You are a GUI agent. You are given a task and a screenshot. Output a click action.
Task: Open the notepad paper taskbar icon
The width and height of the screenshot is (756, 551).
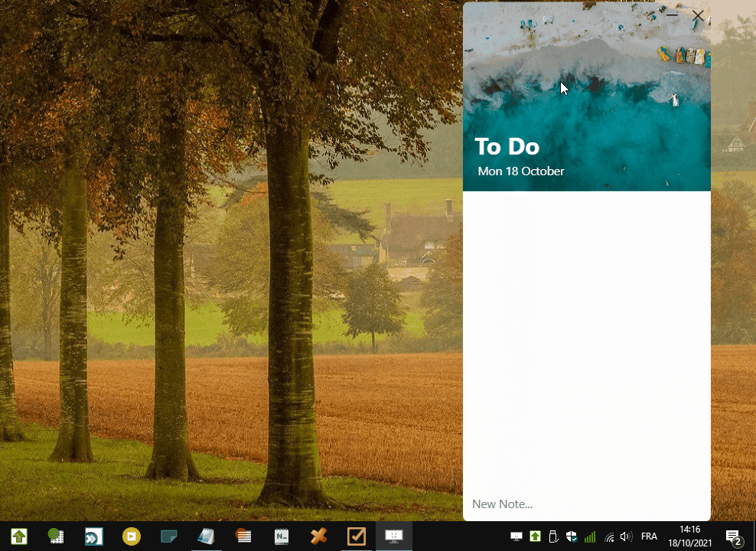point(206,536)
